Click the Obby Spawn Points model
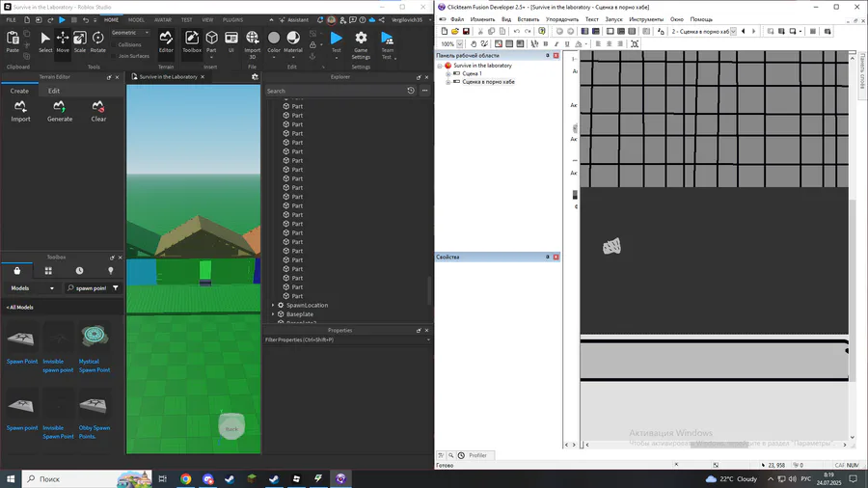 click(x=95, y=415)
